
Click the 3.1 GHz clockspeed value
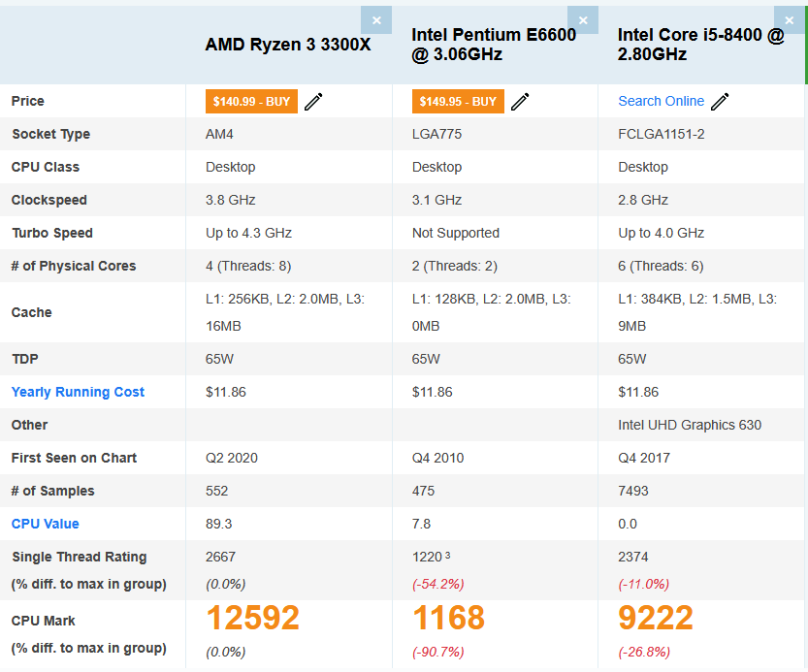[436, 201]
